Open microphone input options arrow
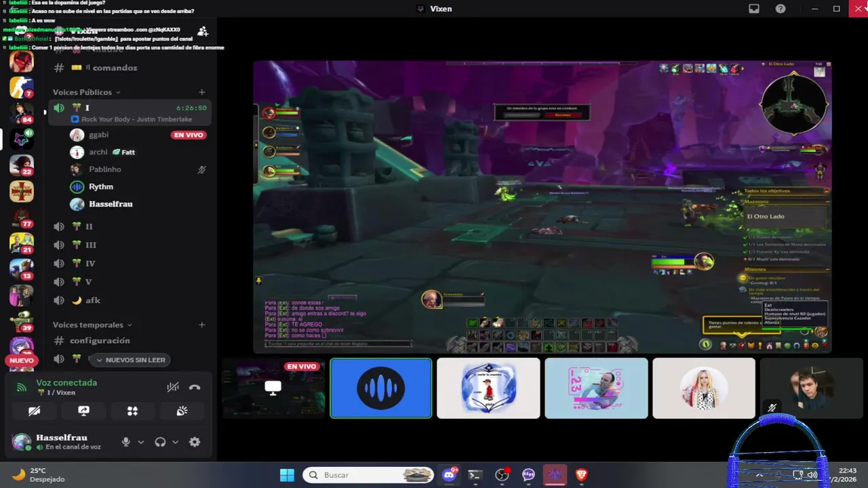The image size is (868, 488). pos(140,442)
